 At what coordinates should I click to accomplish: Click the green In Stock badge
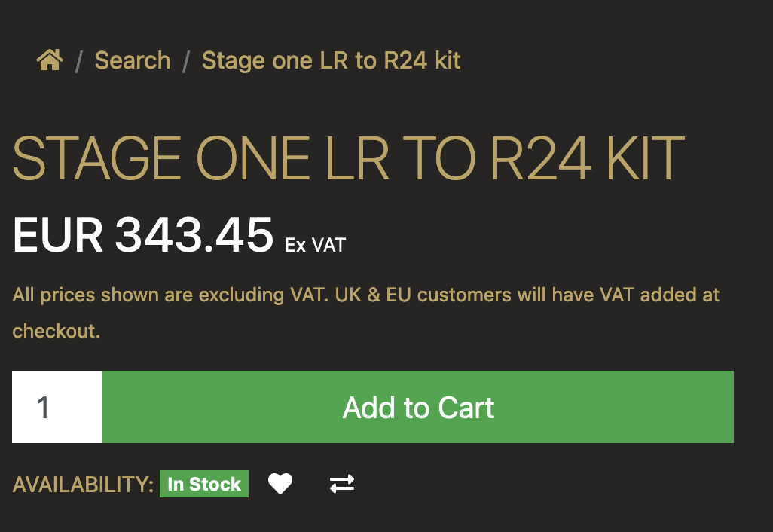[x=204, y=484]
